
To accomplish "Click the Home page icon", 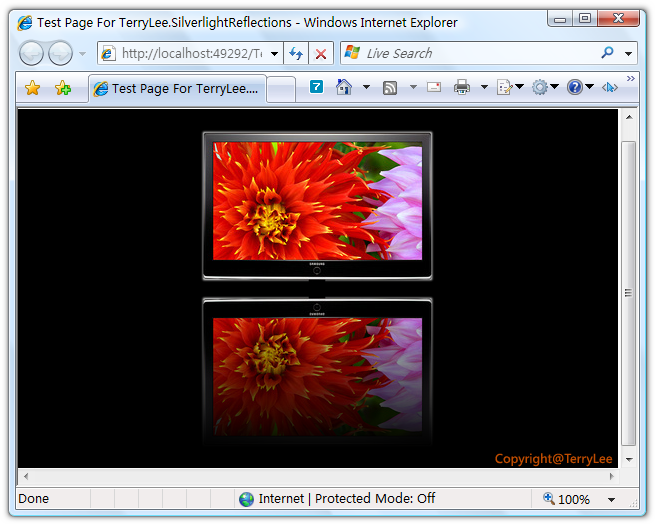I will [x=344, y=87].
